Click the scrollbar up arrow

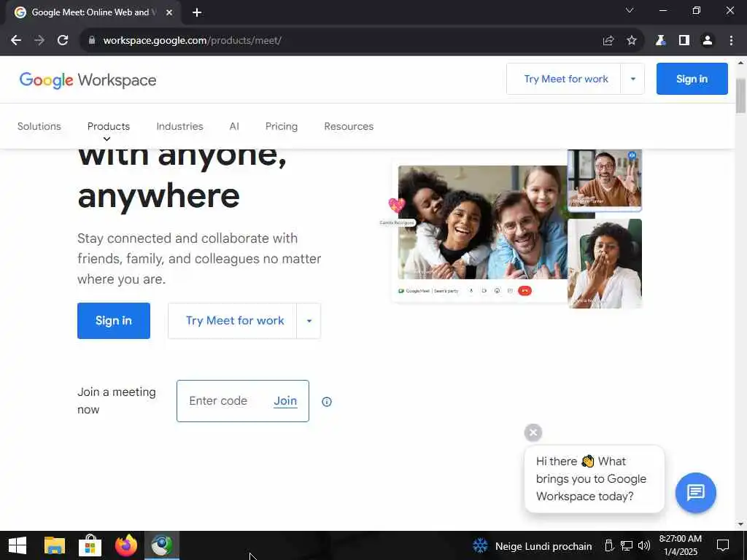(740, 63)
